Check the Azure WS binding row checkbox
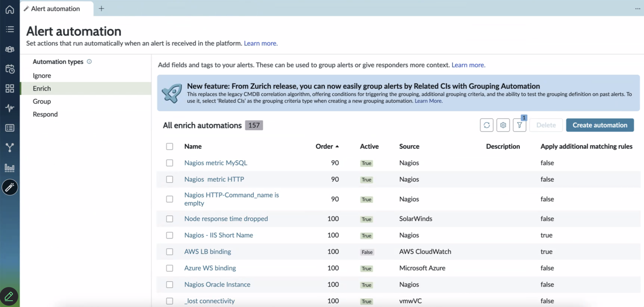The image size is (644, 307). 170,268
